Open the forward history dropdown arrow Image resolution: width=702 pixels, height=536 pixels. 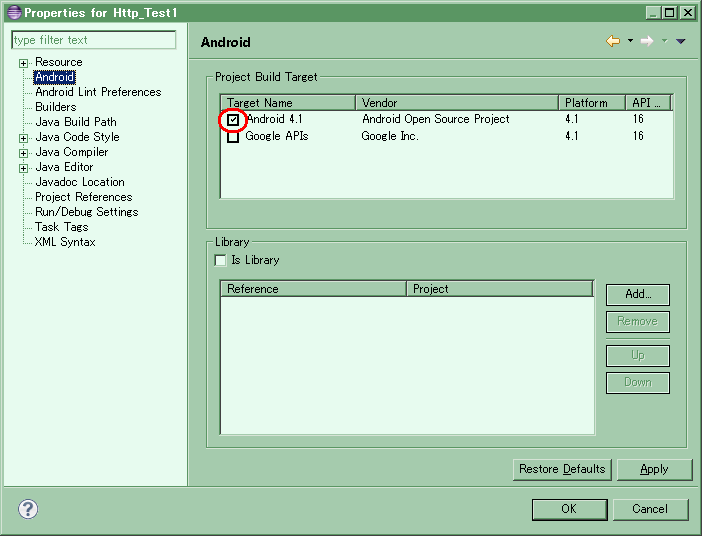click(665, 41)
